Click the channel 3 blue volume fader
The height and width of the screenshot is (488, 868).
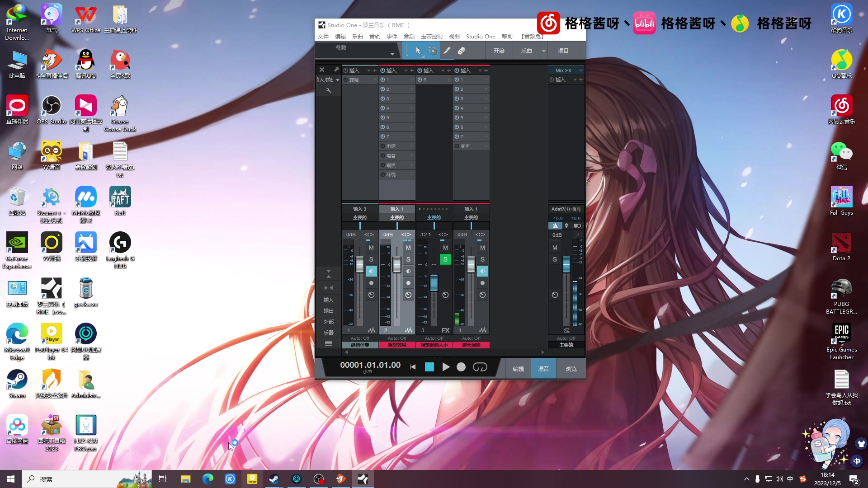point(434,283)
